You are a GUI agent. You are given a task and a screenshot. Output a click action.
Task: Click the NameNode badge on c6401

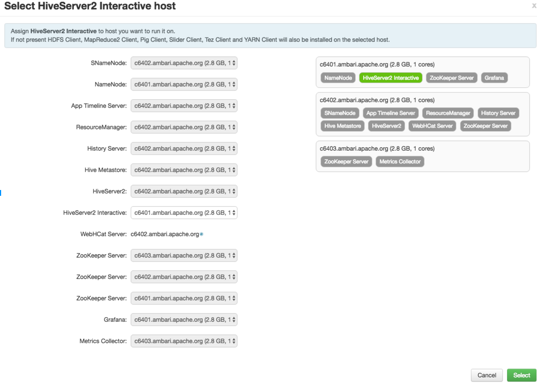tap(338, 78)
